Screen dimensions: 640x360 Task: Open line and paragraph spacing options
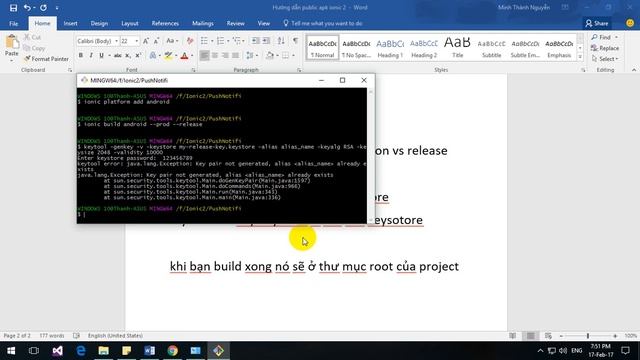tap(251, 56)
